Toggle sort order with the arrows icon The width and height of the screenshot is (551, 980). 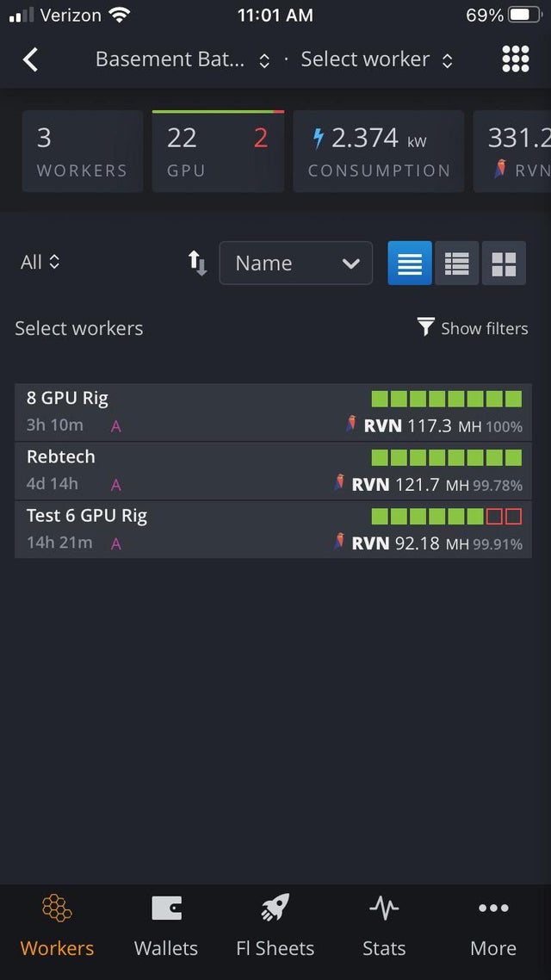[x=197, y=263]
